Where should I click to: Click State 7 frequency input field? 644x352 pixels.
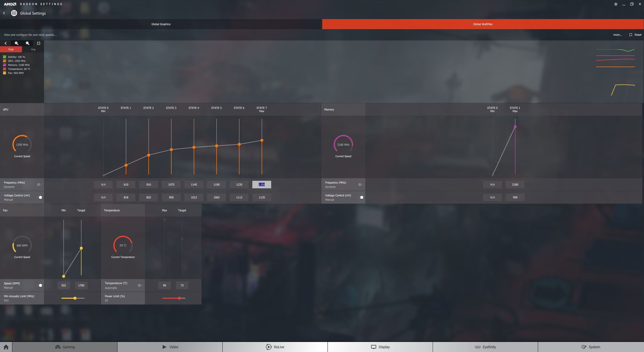pos(261,185)
